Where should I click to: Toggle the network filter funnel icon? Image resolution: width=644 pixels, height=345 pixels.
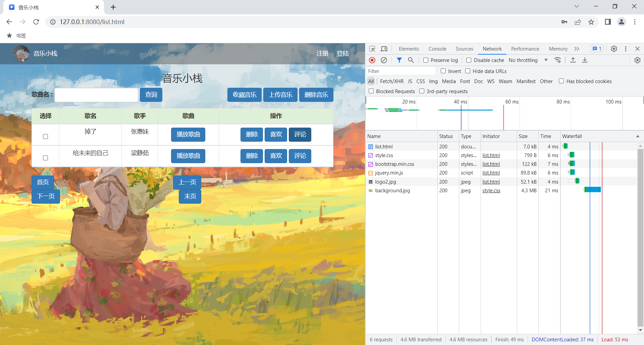click(x=399, y=60)
